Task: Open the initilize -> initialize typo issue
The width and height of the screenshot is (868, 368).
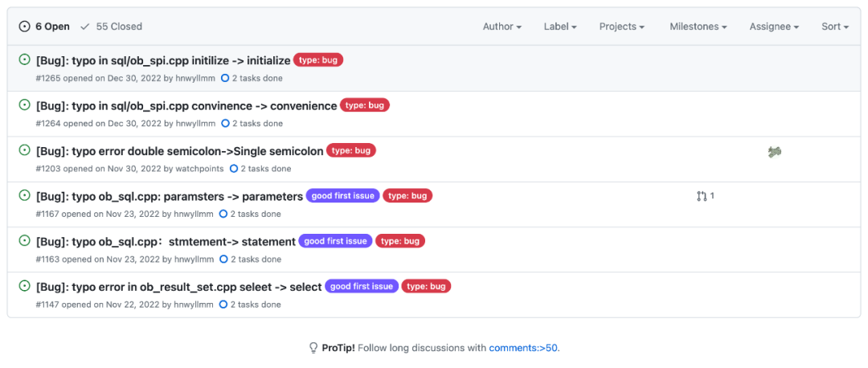Action: pos(163,60)
